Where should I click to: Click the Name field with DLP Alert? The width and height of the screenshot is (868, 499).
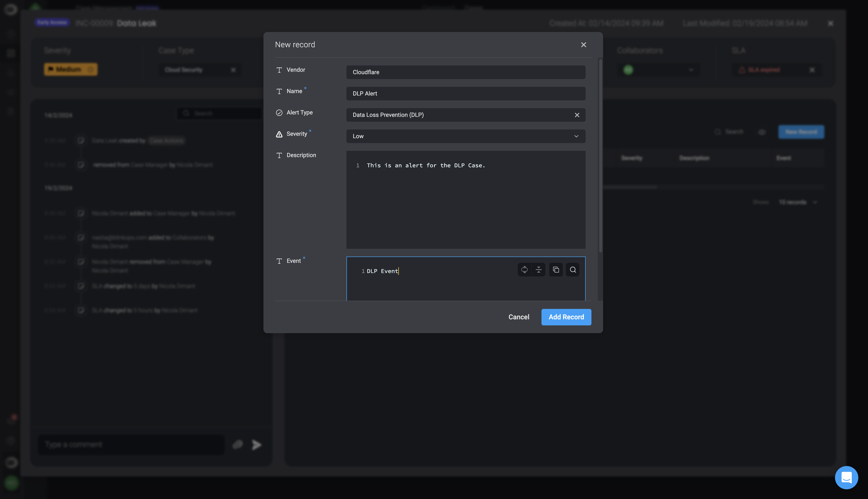coord(466,94)
